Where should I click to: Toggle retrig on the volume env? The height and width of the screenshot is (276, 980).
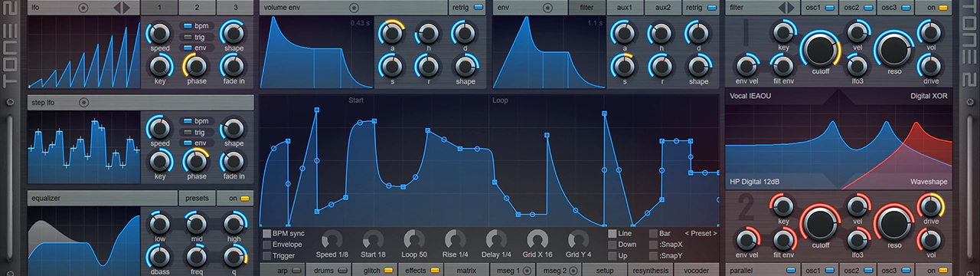coord(479,8)
